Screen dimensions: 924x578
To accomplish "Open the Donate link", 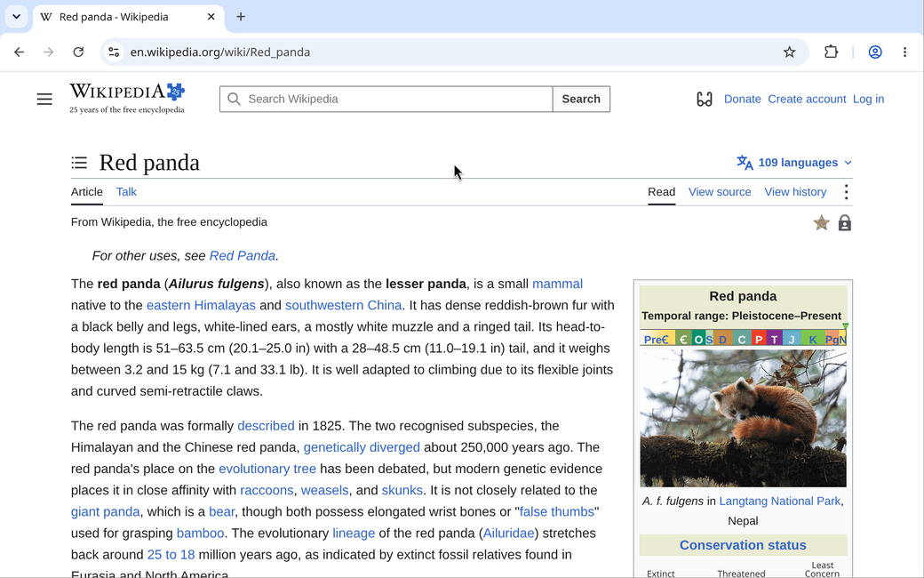I will click(x=743, y=99).
